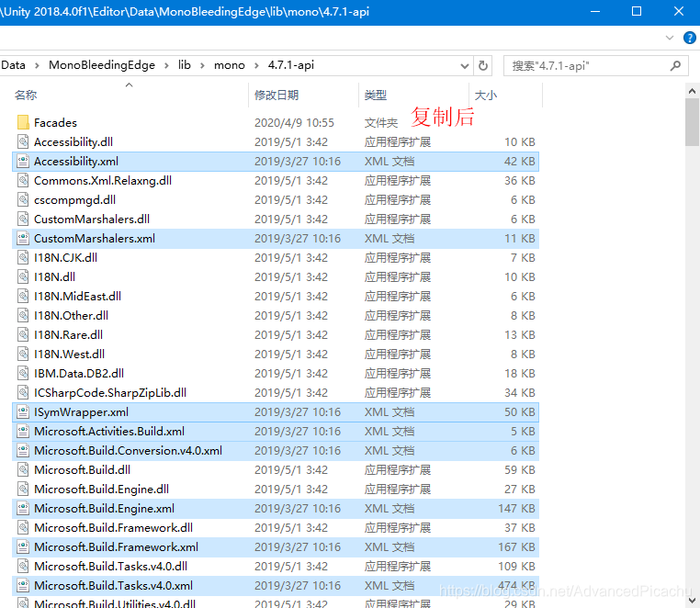Click the Accessibility.dll file icon
700x608 pixels.
23,141
